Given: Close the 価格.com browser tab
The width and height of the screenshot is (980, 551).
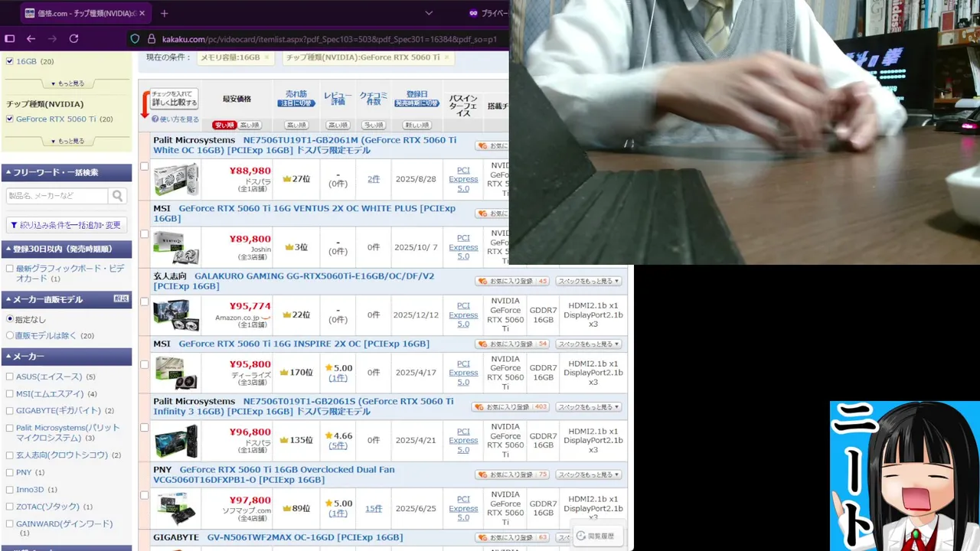Looking at the screenshot, I should click(143, 13).
